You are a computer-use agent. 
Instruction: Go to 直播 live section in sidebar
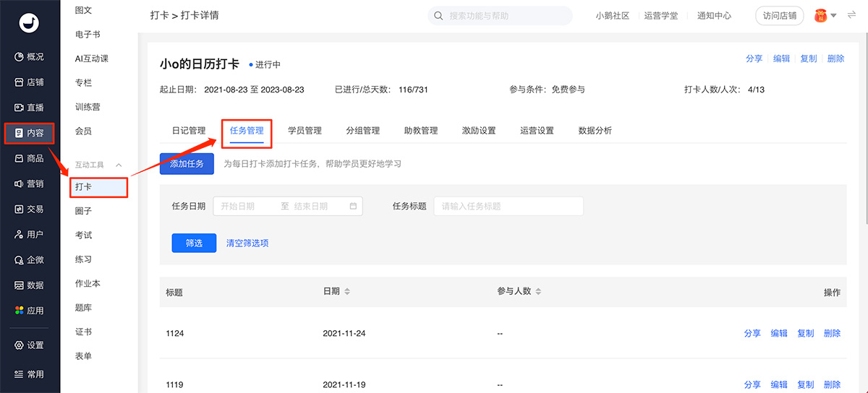[30, 108]
